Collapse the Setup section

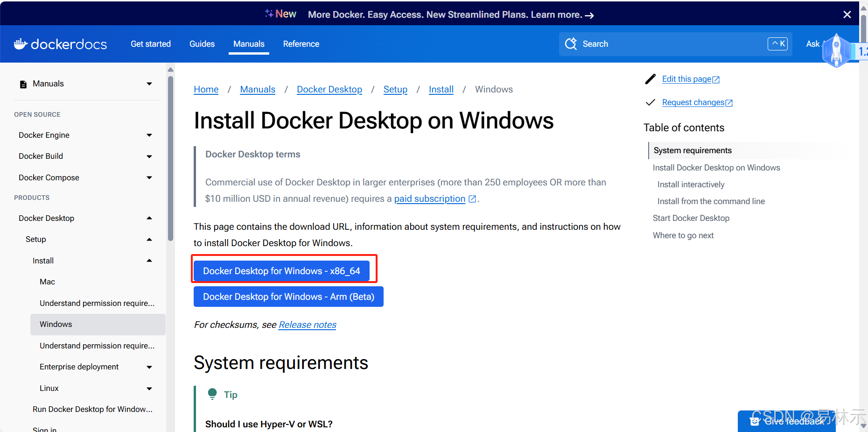pos(149,240)
